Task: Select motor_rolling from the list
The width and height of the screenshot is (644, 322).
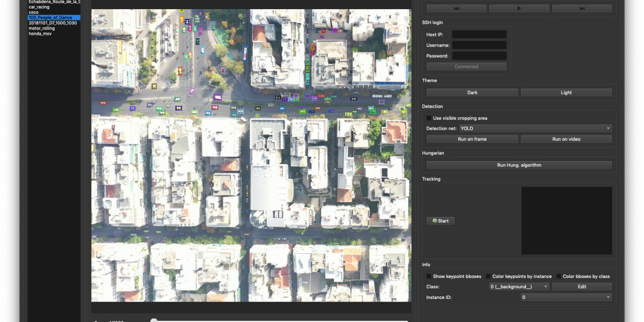Action: click(42, 28)
